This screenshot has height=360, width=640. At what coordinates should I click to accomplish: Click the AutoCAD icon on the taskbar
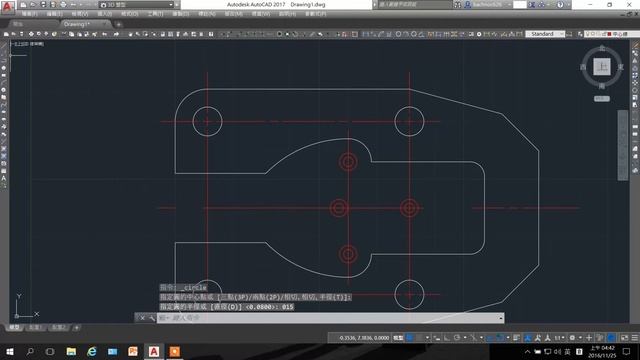coord(154,351)
